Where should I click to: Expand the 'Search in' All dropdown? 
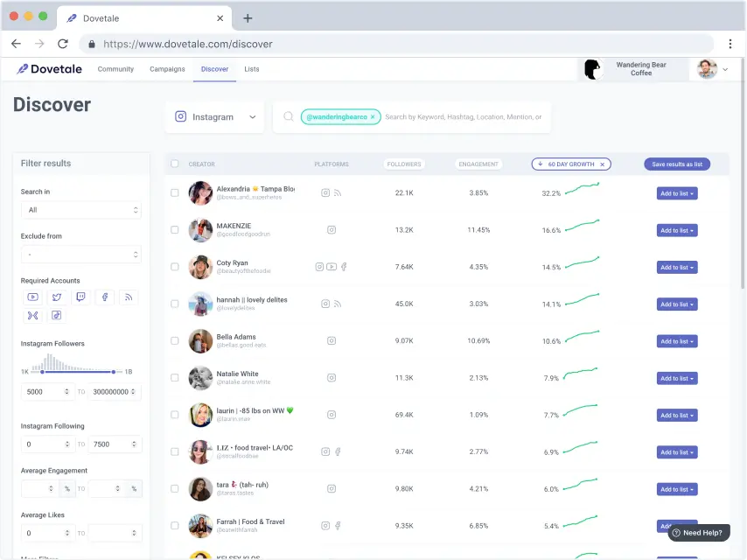pyautogui.click(x=80, y=210)
